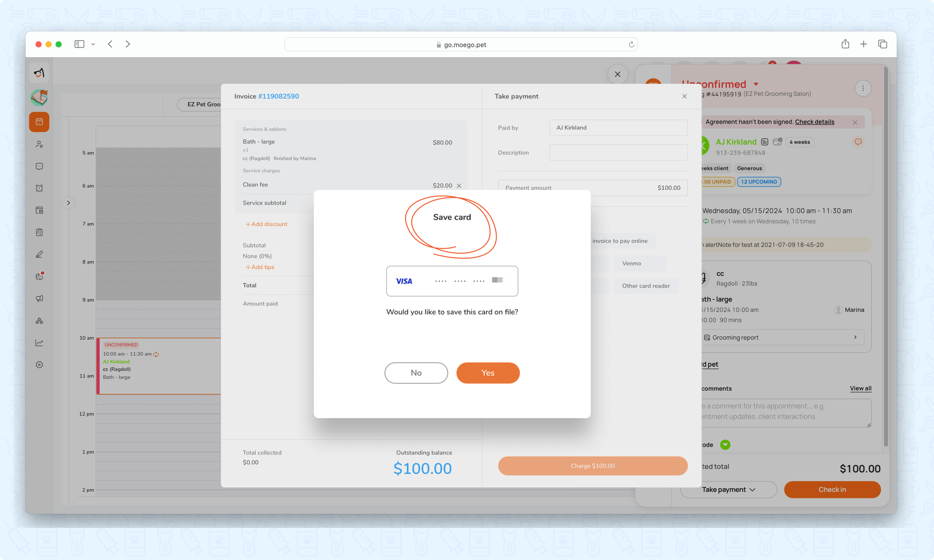Open the Take payment dropdown
The width and height of the screenshot is (934, 560).
click(x=728, y=490)
